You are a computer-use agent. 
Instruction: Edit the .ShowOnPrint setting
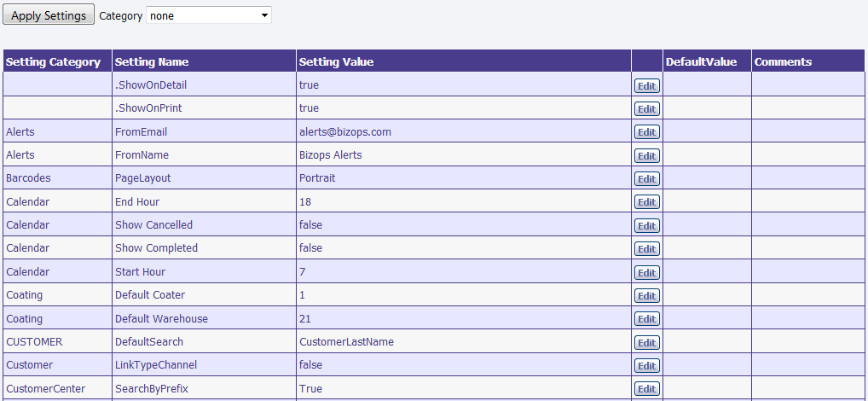tap(646, 109)
